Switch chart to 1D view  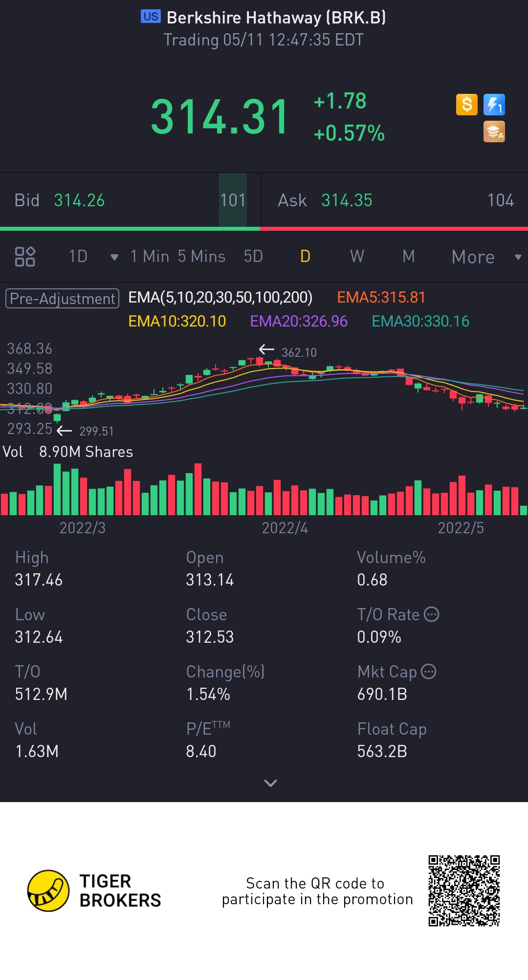pyautogui.click(x=78, y=256)
